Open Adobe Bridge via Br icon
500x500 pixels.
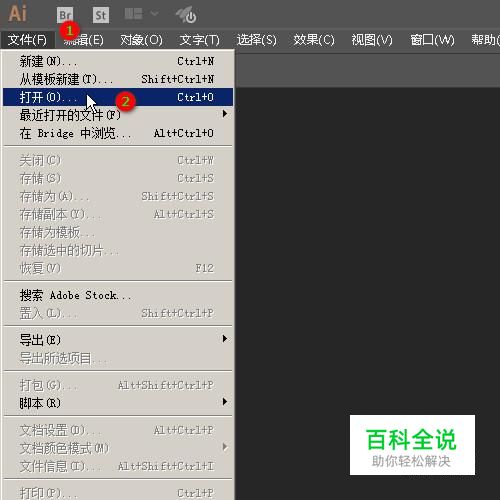65,15
